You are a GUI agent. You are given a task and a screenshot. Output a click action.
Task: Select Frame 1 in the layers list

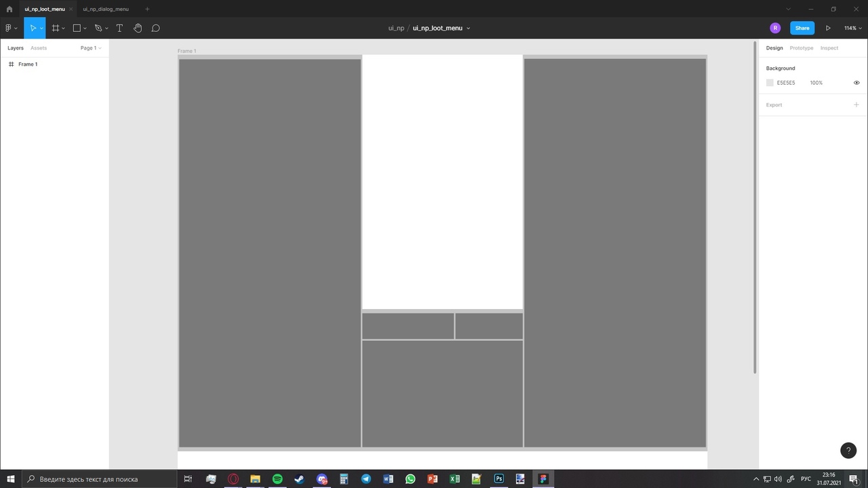[28, 64]
